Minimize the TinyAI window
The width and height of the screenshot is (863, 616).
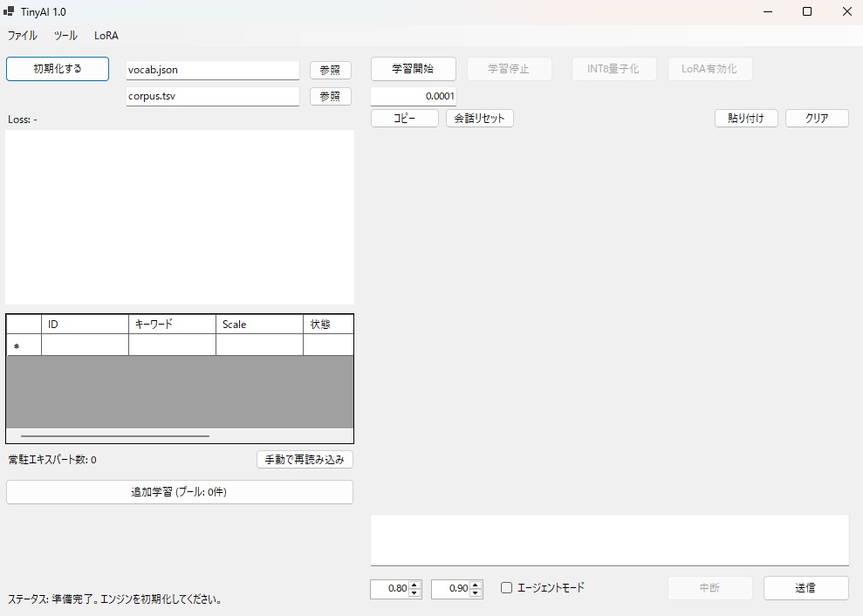pyautogui.click(x=768, y=11)
